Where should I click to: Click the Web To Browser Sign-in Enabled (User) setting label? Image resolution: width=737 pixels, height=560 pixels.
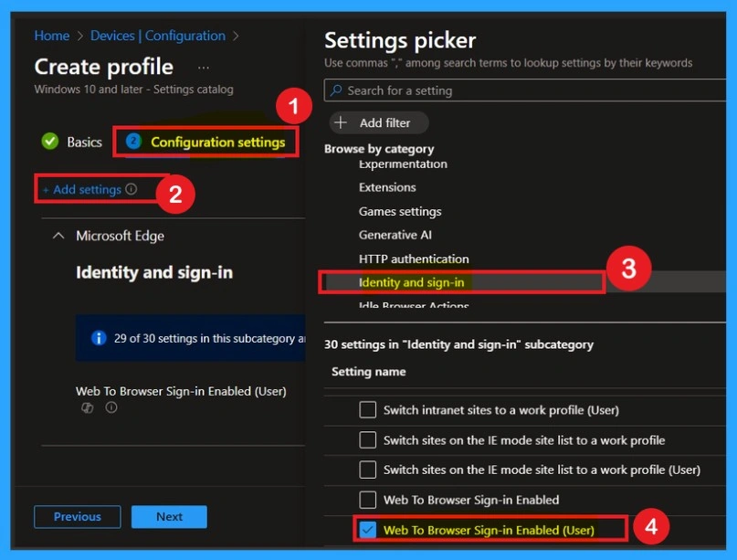181,391
